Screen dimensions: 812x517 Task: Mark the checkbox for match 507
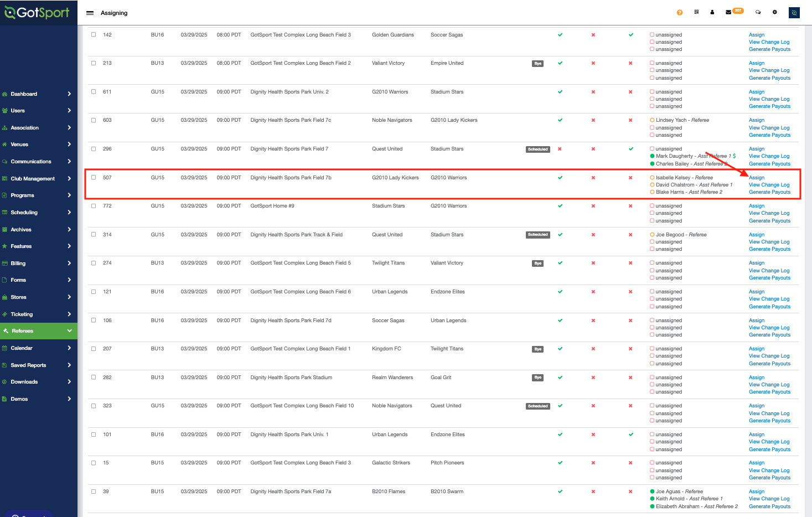(94, 177)
